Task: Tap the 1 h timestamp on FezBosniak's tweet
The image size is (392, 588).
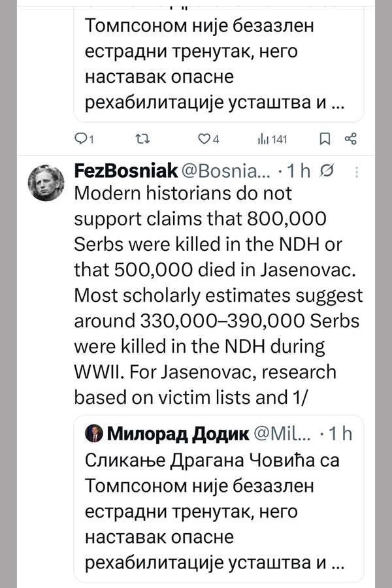Action: pos(299,172)
